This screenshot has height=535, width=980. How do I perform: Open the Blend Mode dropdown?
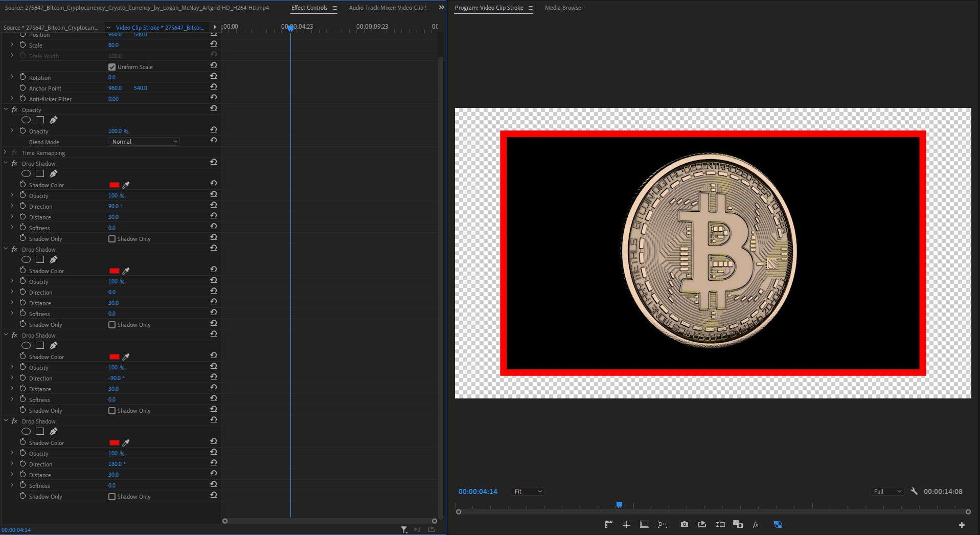pos(144,142)
